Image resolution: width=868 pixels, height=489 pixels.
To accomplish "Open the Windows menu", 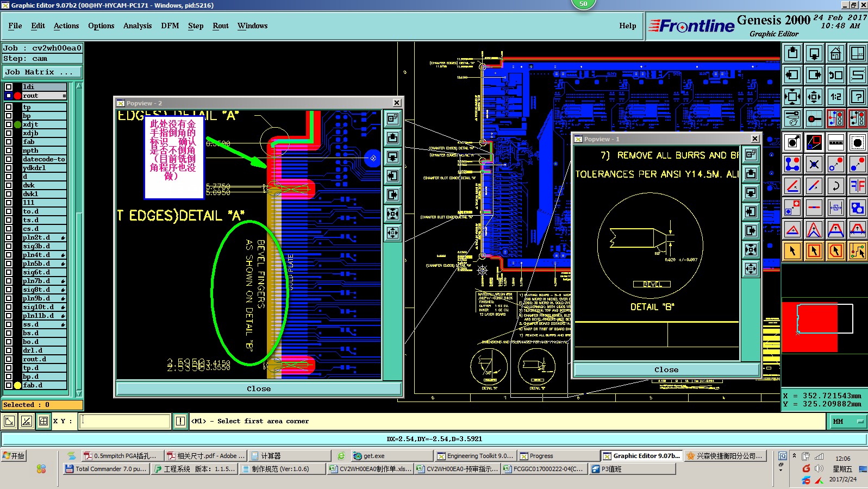I will coord(253,26).
